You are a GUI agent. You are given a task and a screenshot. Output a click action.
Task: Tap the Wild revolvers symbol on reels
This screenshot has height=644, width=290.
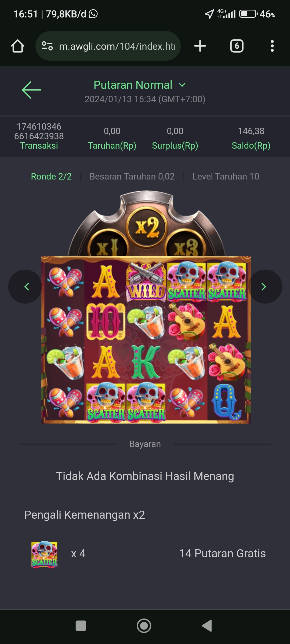coord(146,281)
